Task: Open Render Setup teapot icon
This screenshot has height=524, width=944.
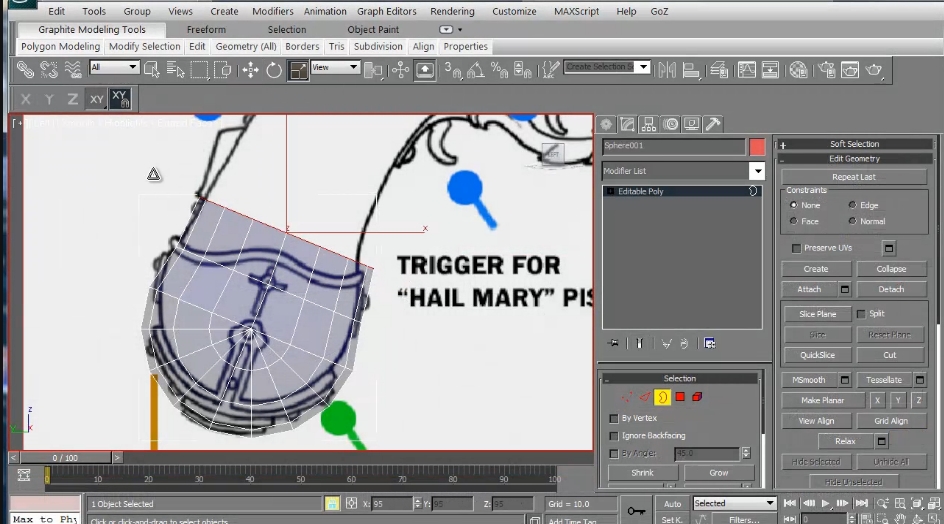Action: click(x=827, y=70)
